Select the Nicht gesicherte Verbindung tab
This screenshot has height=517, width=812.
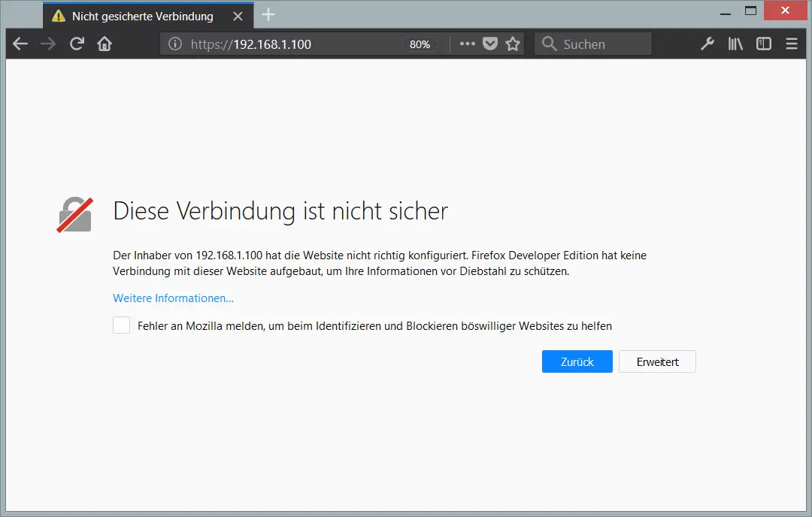coord(148,16)
